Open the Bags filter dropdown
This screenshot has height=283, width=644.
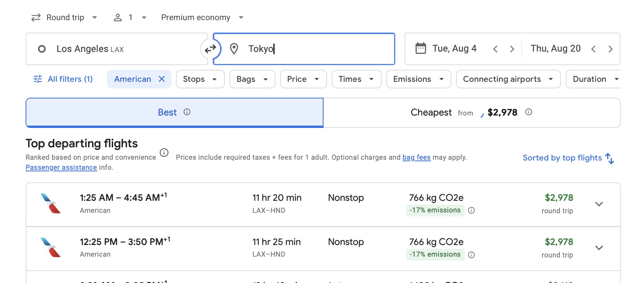252,79
